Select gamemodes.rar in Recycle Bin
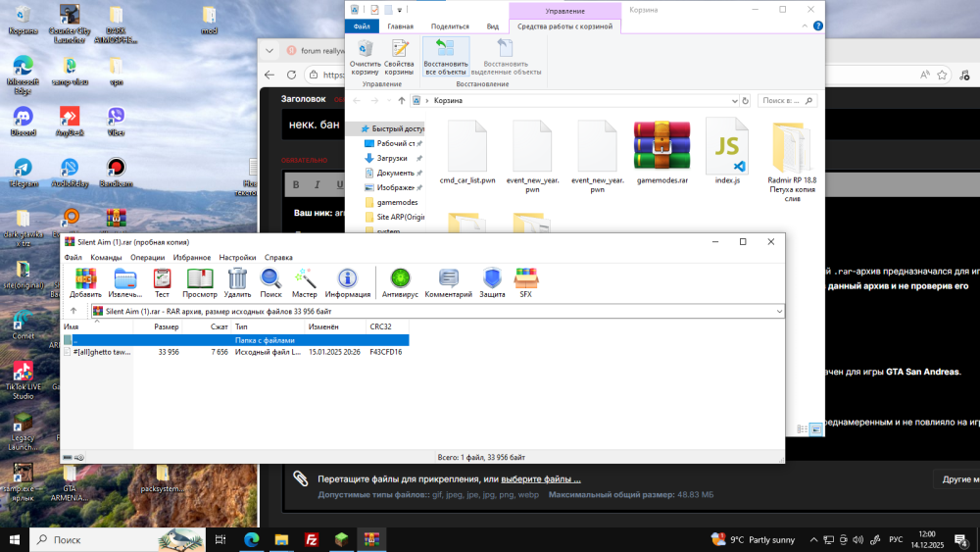 point(661,153)
